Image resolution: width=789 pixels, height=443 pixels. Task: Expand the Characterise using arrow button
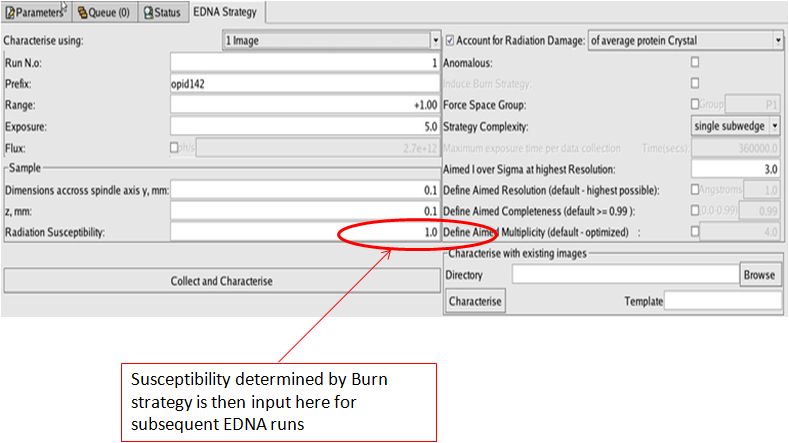point(435,40)
